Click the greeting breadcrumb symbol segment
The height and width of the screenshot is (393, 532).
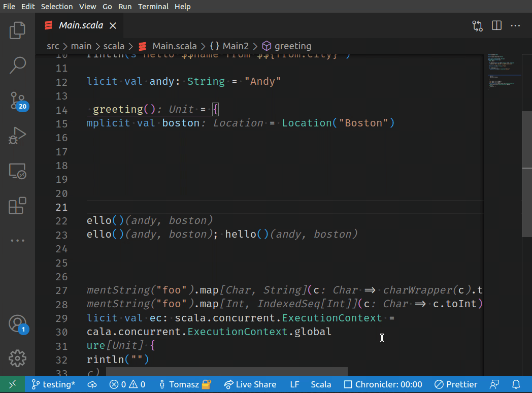[x=287, y=46]
